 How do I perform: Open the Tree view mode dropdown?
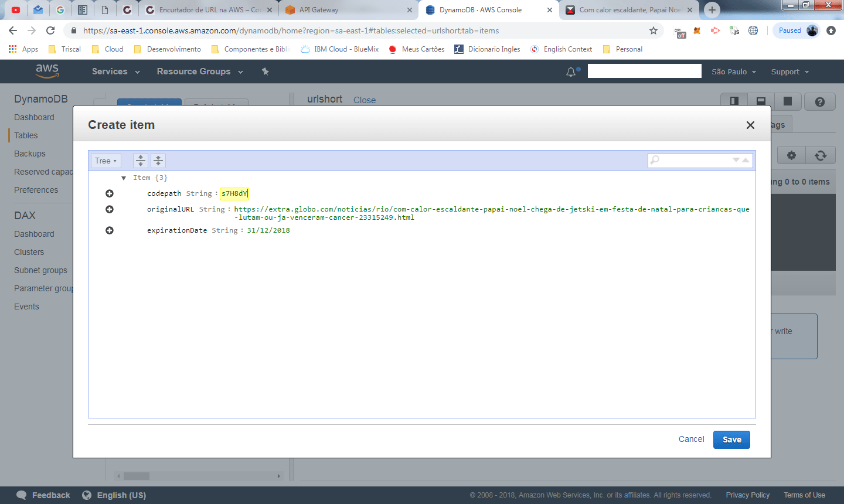106,161
